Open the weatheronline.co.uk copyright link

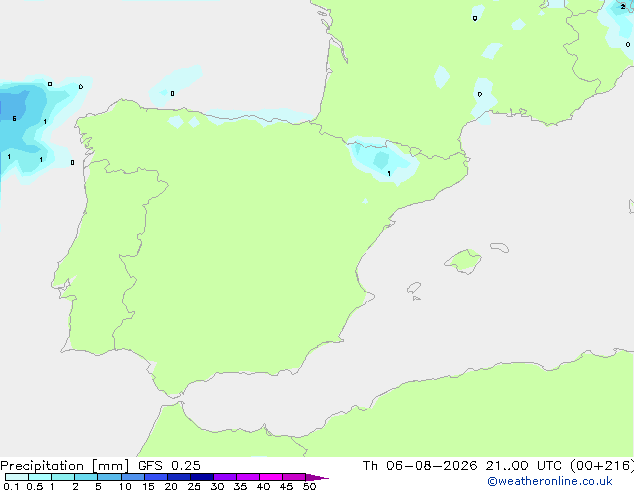click(x=550, y=481)
